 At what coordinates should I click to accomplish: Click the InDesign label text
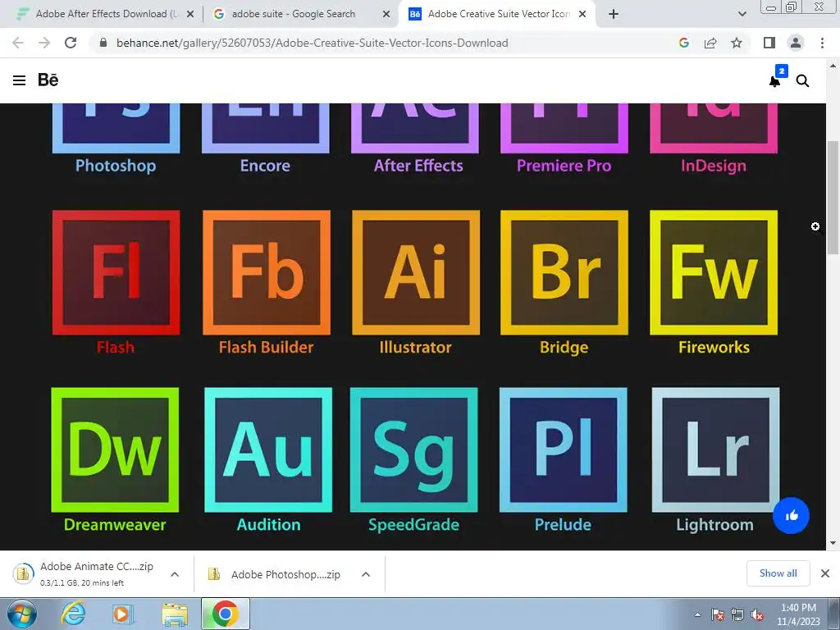pyautogui.click(x=714, y=166)
